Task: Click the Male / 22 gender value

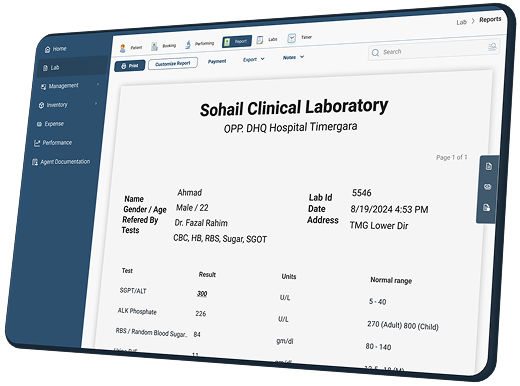Action: tap(192, 208)
